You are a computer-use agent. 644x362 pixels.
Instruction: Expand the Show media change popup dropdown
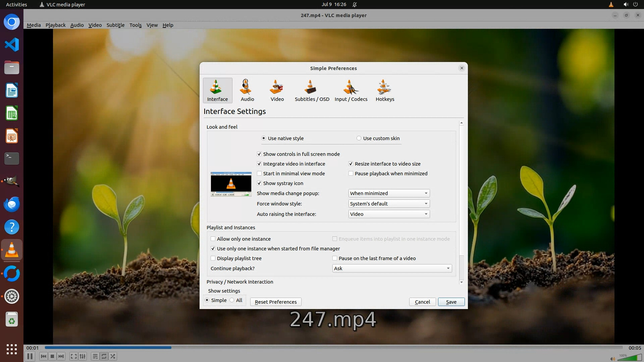click(389, 193)
